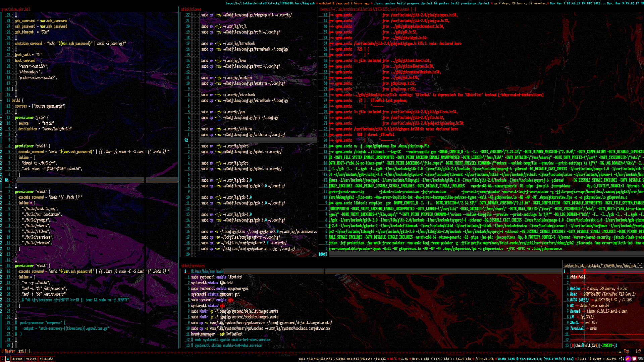Click the IDLE battery power status segment
The image size is (644, 362).
(597, 359)
